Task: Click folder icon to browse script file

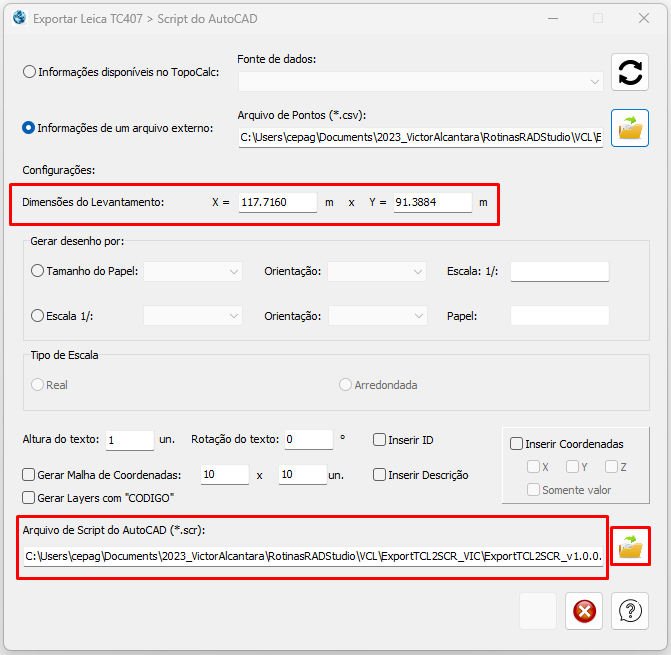Action: click(630, 546)
